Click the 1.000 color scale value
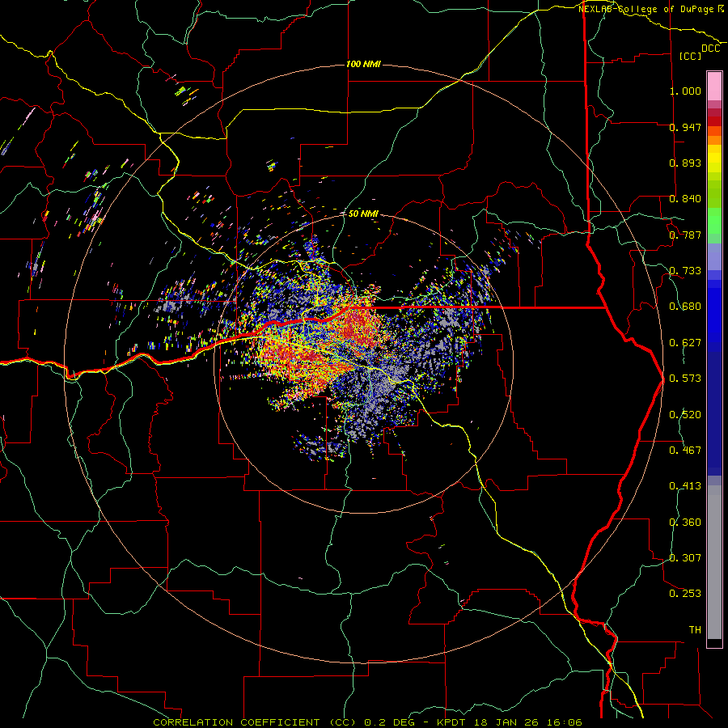This screenshot has height=728, width=728. [685, 91]
